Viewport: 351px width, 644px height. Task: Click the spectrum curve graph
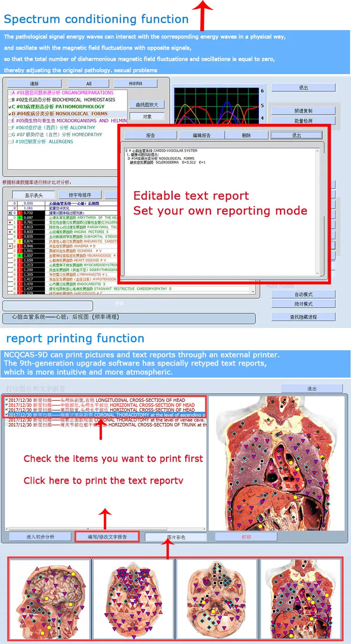coord(216,106)
